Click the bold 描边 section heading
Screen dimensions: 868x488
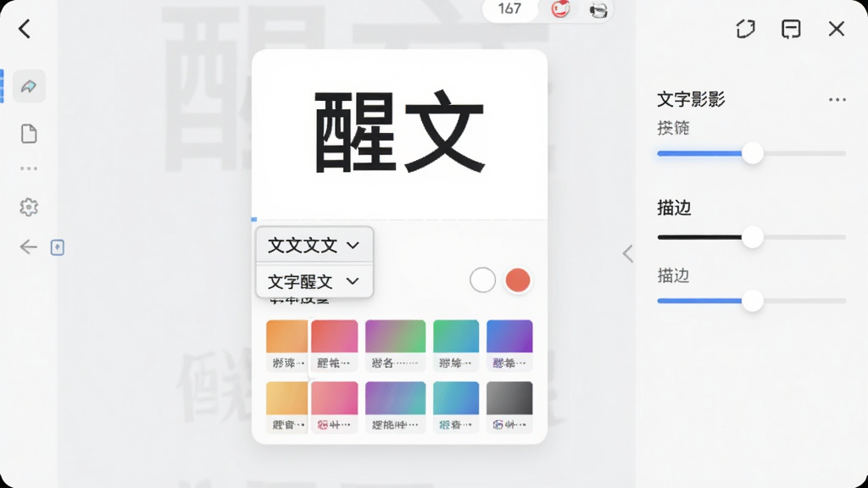click(674, 208)
